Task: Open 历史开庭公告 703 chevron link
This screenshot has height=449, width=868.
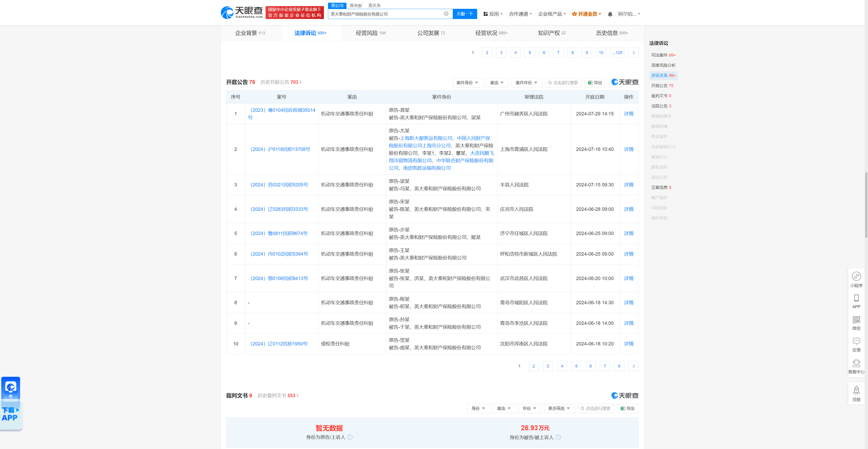Action: click(281, 82)
